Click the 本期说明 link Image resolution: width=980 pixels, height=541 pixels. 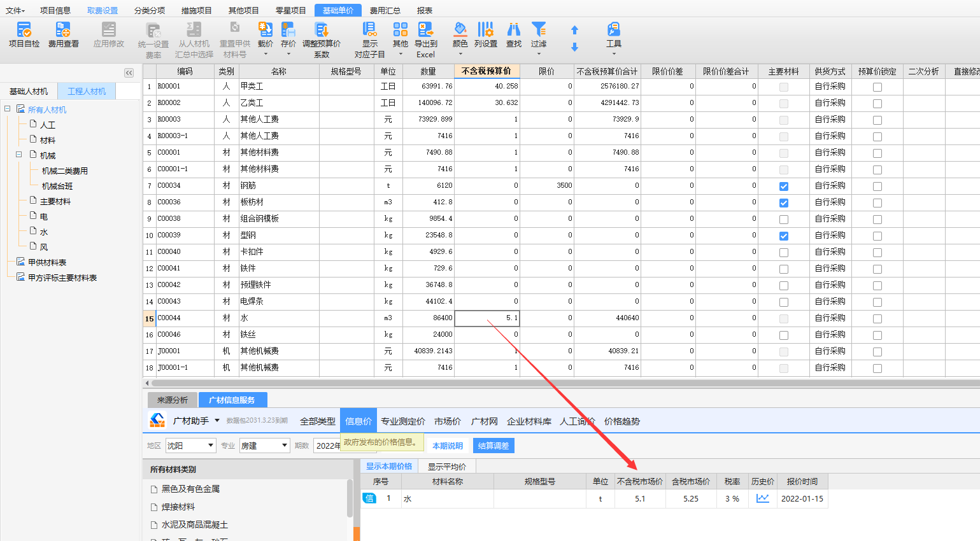pos(448,446)
